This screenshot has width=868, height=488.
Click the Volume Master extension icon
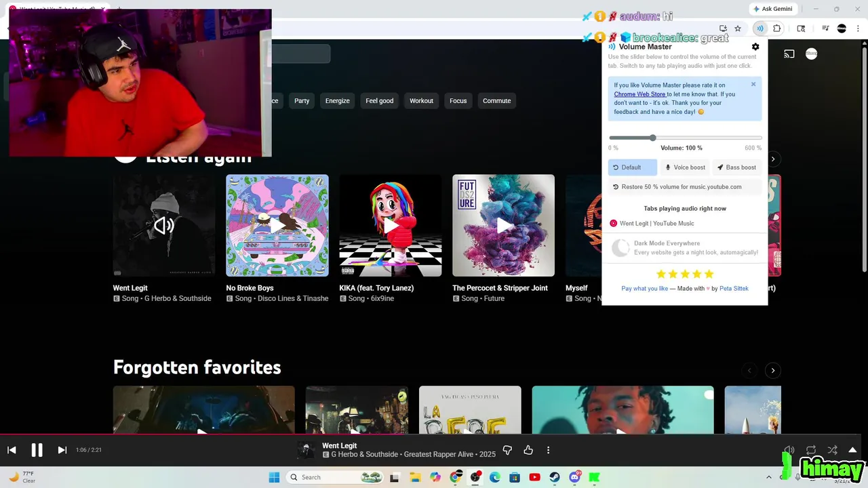[x=760, y=28]
